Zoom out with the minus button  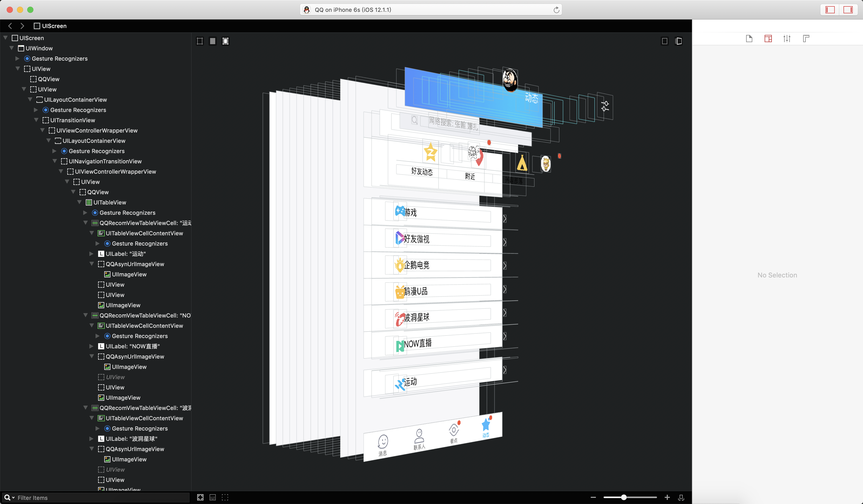(594, 497)
